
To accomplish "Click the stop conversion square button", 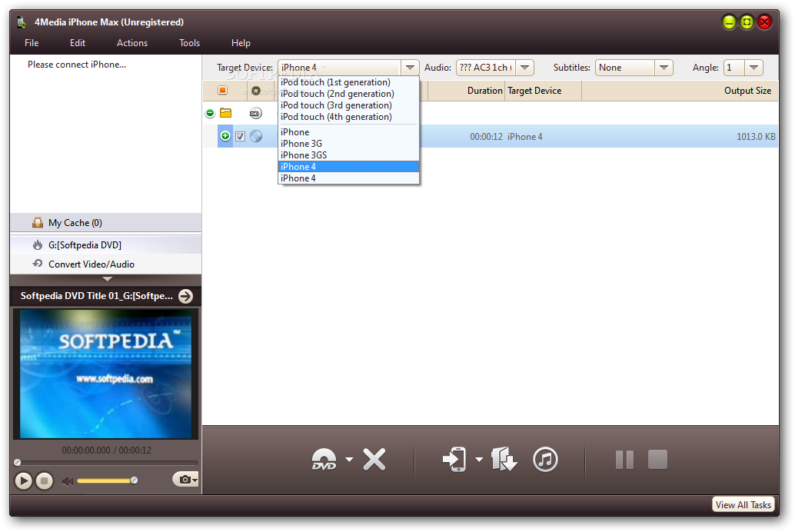I will 657,460.
